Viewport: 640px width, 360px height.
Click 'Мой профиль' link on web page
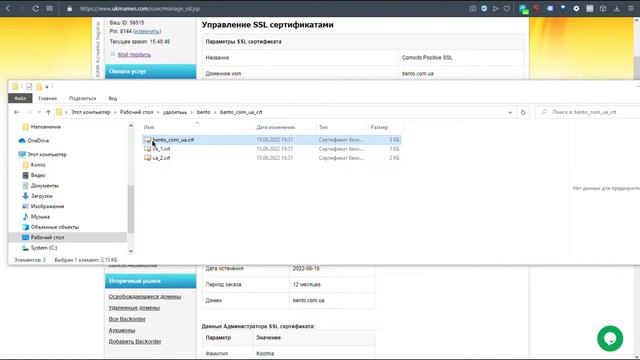pyautogui.click(x=134, y=54)
